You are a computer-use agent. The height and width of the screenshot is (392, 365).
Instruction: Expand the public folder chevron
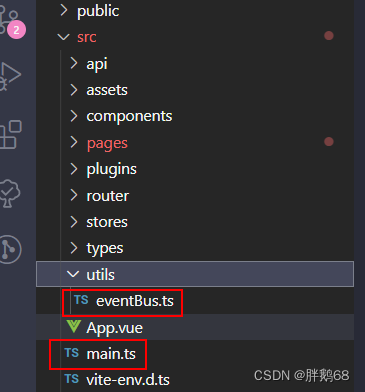[x=64, y=10]
